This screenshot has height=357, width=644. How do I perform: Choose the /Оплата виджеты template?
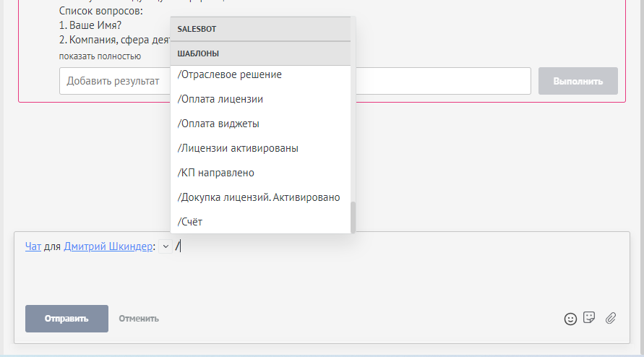(x=218, y=124)
